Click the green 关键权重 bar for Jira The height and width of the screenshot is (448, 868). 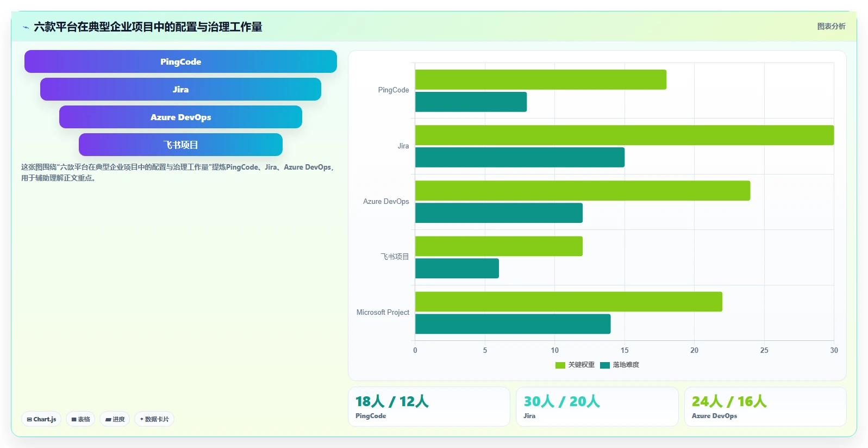625,135
